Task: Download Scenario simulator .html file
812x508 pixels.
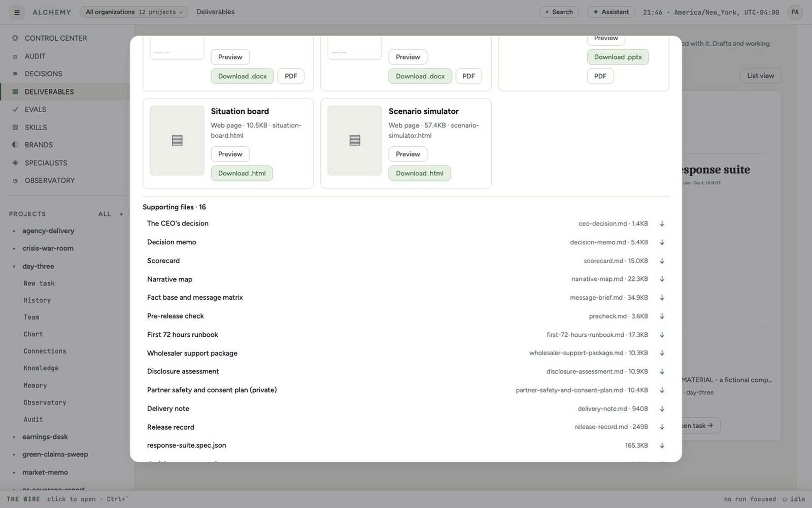Action: click(x=420, y=173)
